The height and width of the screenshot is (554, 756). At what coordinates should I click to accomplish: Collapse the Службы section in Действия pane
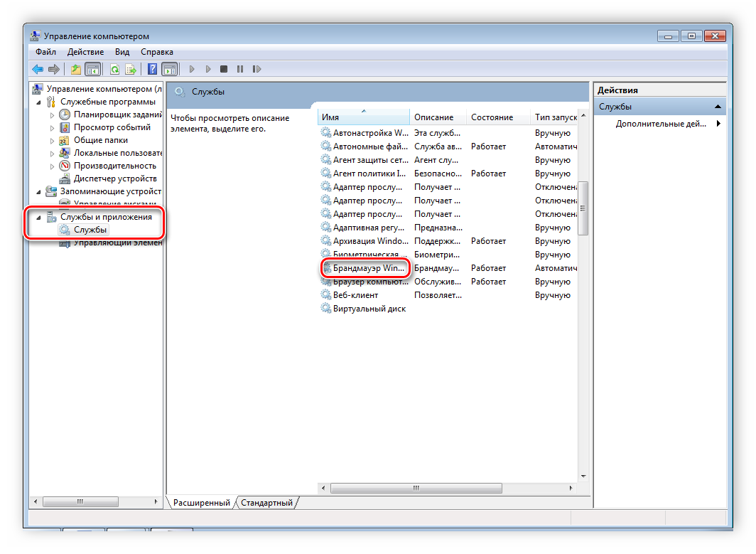719,107
